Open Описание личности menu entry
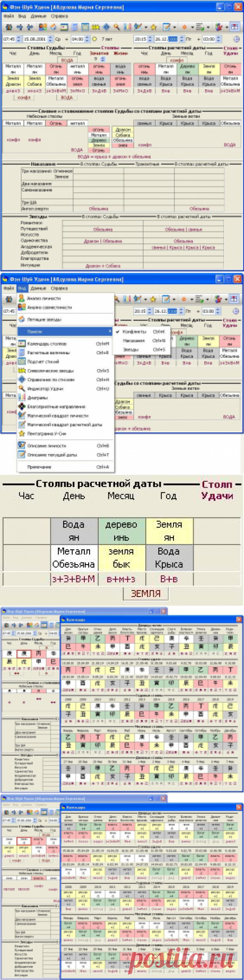The width and height of the screenshot is (244, 980). pyautogui.click(x=66, y=446)
